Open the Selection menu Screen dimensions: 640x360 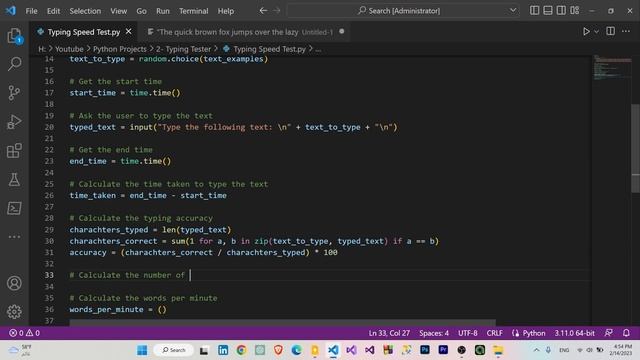tap(85, 11)
